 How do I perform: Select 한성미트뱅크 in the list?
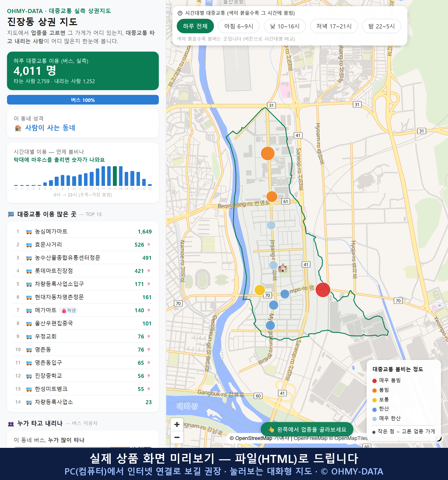[x=83, y=389]
